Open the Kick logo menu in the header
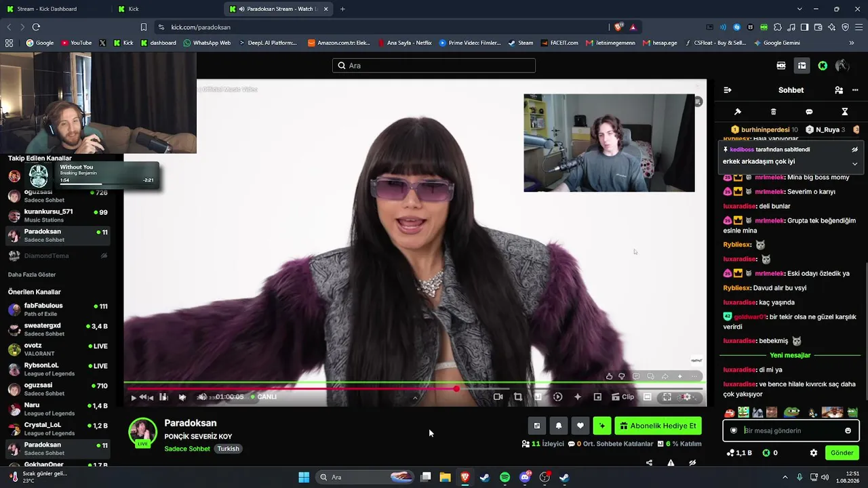This screenshot has width=868, height=488. click(823, 66)
